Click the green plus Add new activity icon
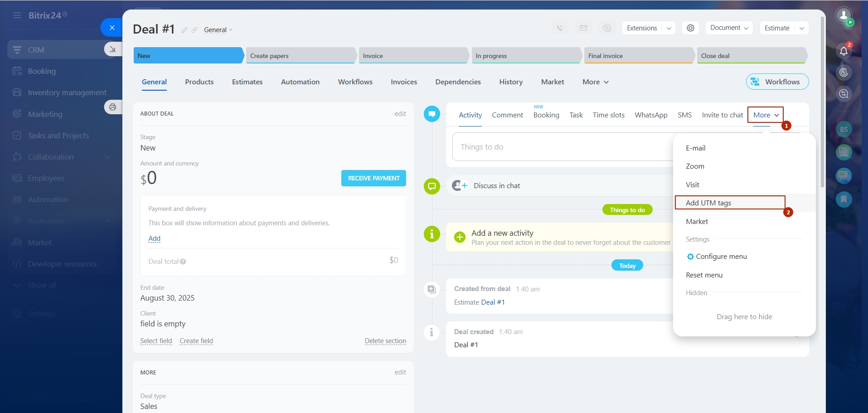Viewport: 868px width, 413px height. point(460,237)
